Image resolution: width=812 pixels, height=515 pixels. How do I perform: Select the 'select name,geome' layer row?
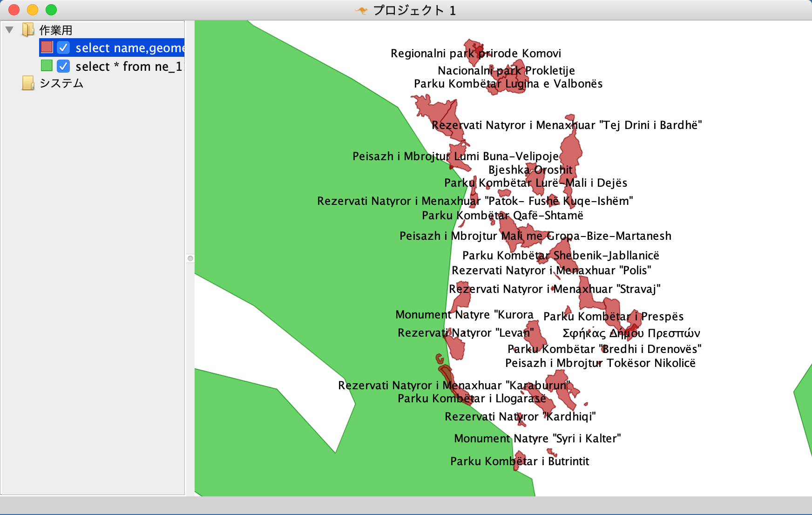[x=112, y=47]
